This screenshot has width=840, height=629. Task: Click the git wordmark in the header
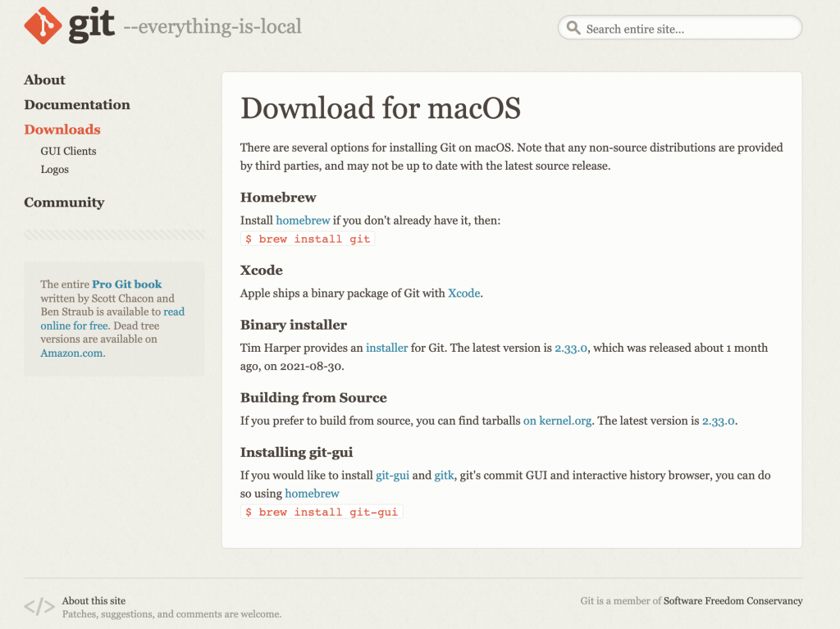92,24
